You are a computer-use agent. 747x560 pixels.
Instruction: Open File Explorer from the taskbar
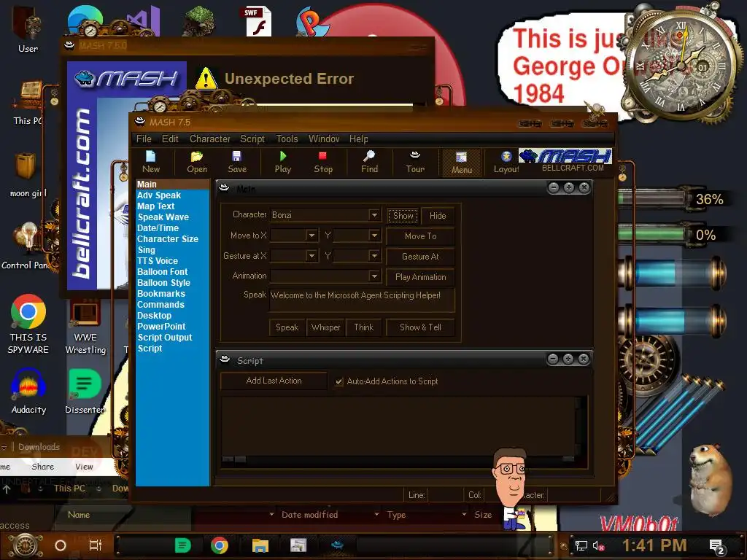tap(260, 545)
